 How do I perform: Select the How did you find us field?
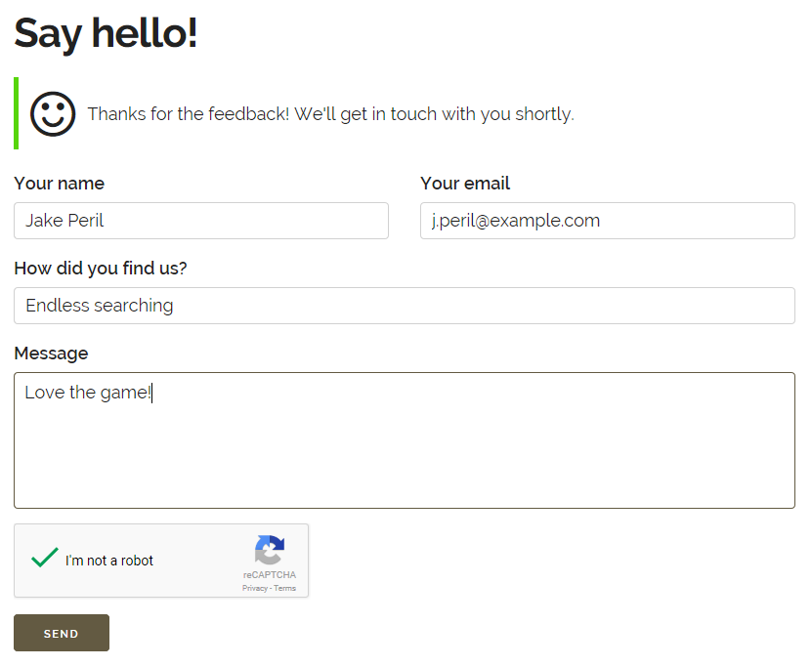tap(405, 306)
